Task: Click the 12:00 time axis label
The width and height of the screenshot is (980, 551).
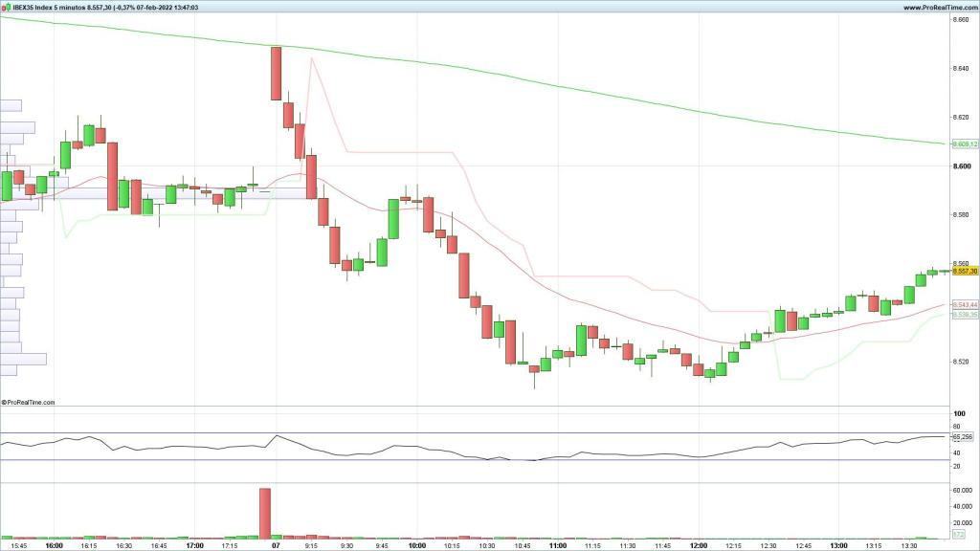Action: [x=699, y=546]
